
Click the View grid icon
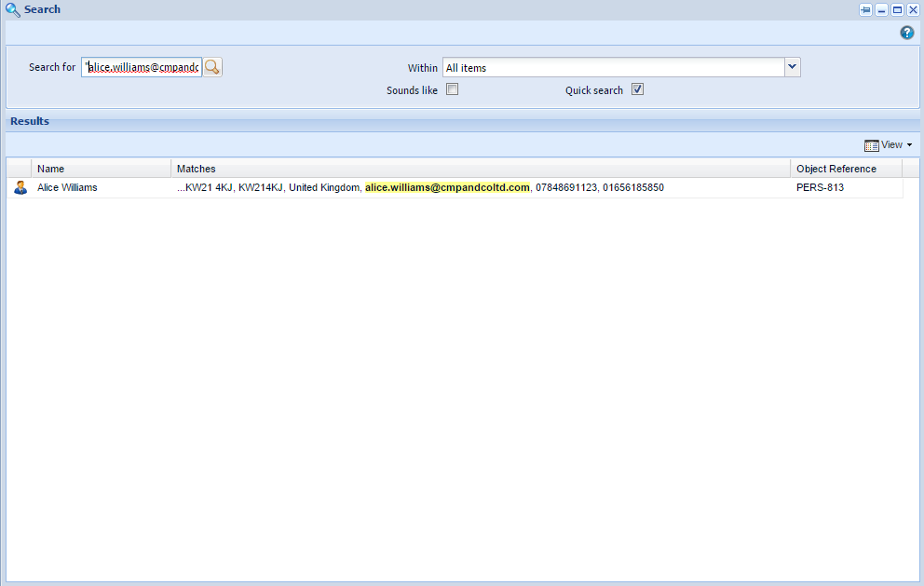tap(871, 145)
